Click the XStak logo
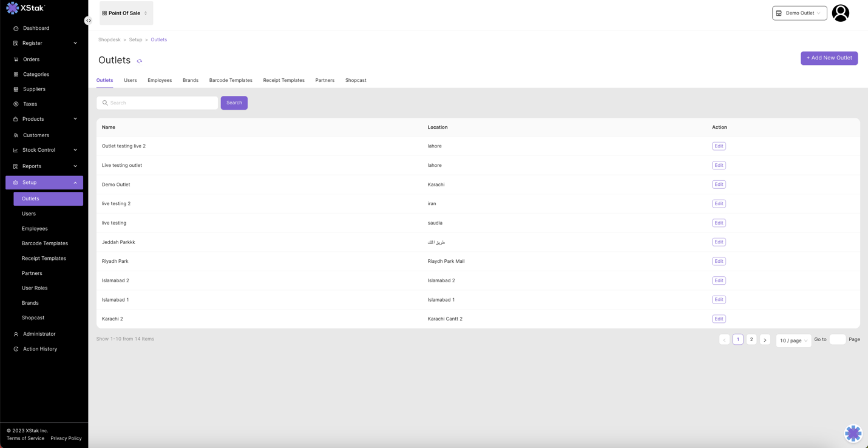868x448 pixels. (25, 8)
